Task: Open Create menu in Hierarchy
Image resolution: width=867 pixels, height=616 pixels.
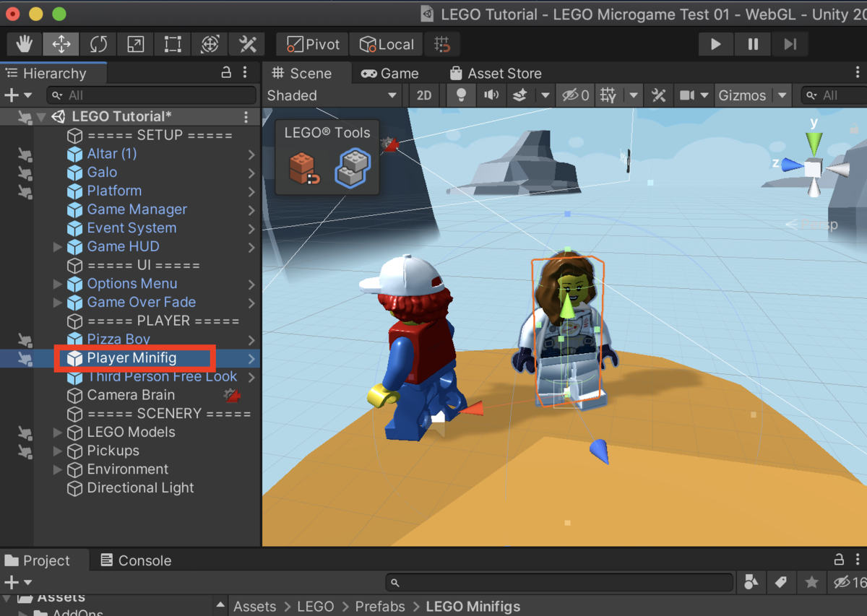Action: [18, 95]
